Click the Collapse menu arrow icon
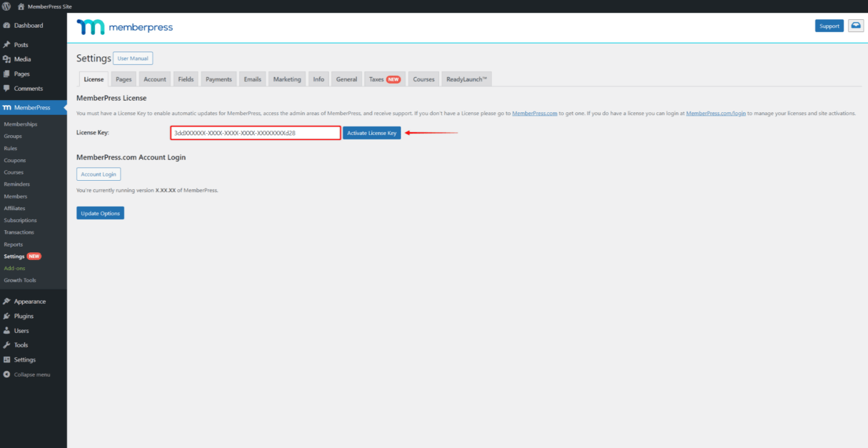The width and height of the screenshot is (868, 448). pos(6,374)
